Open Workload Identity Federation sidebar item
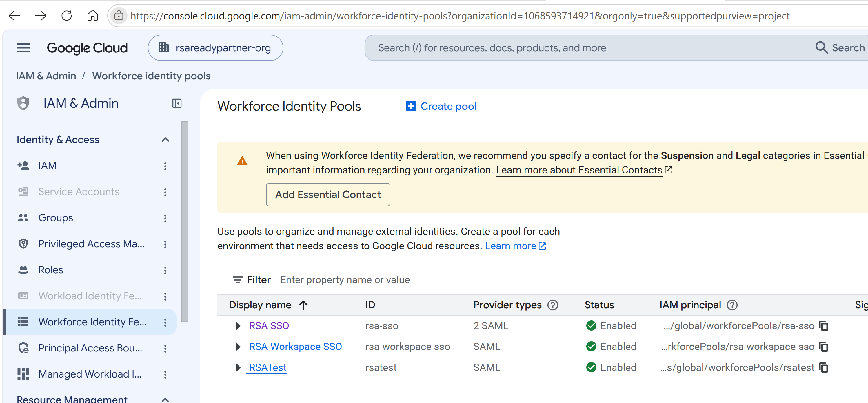This screenshot has height=403, width=868. [x=90, y=296]
